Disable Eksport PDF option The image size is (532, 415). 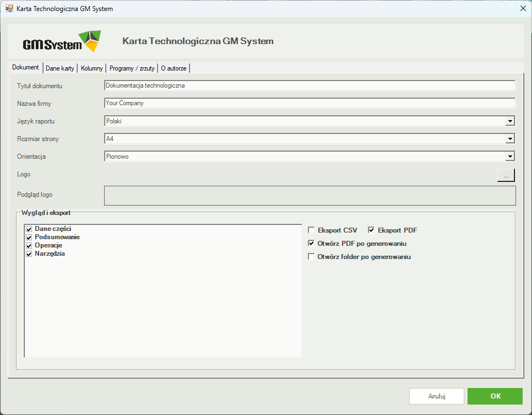(x=371, y=230)
